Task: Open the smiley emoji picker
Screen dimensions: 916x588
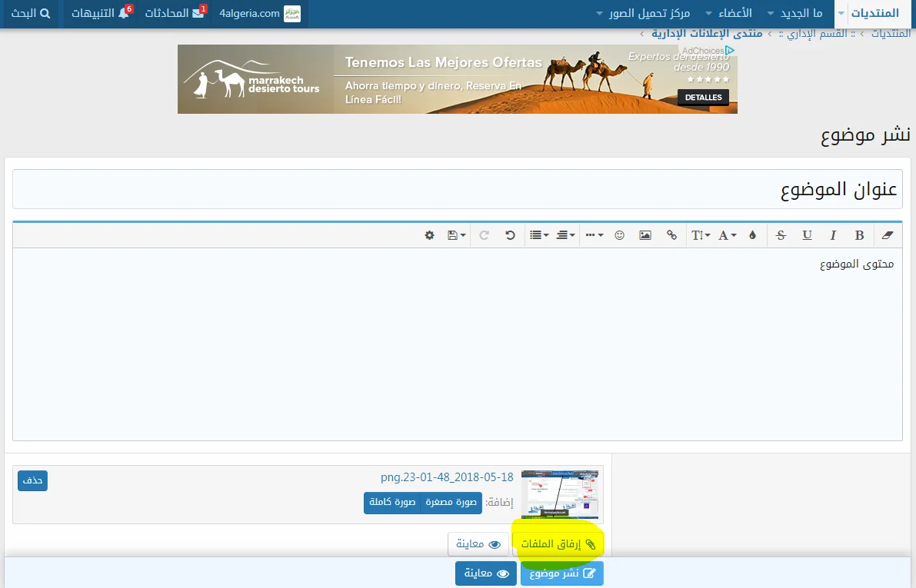Action: [x=619, y=235]
